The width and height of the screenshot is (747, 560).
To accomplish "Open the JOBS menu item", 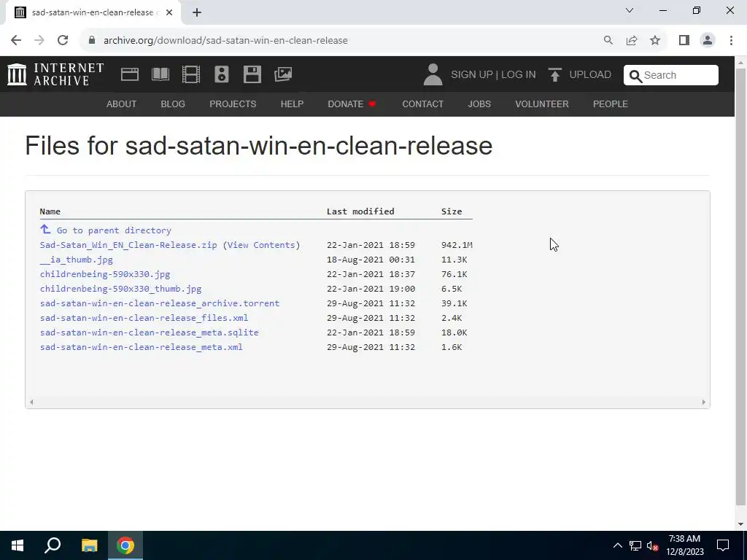I will (x=479, y=104).
